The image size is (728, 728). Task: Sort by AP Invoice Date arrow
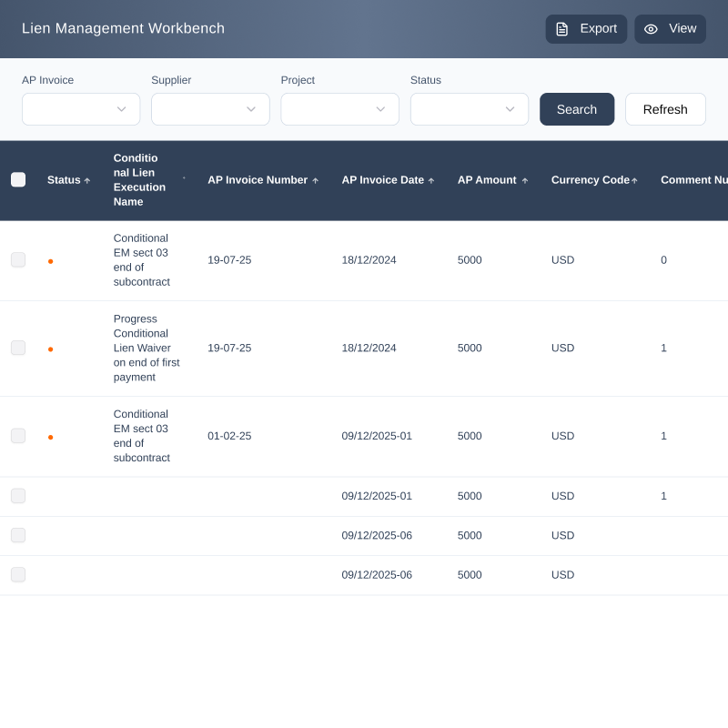click(431, 181)
